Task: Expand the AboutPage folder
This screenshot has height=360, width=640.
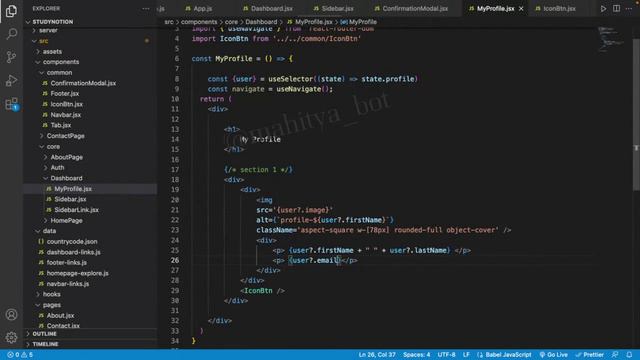Action: tap(67, 157)
